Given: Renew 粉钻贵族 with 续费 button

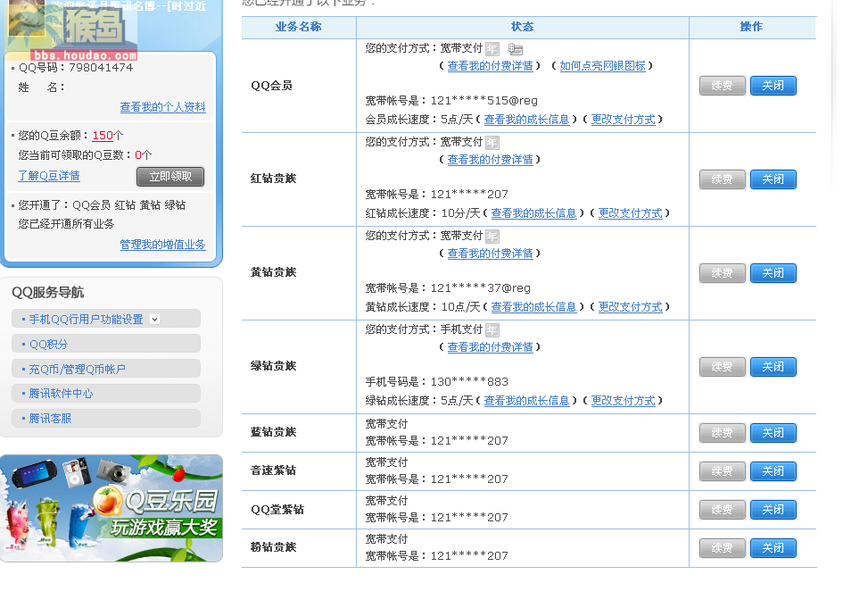Looking at the screenshot, I should [722, 548].
